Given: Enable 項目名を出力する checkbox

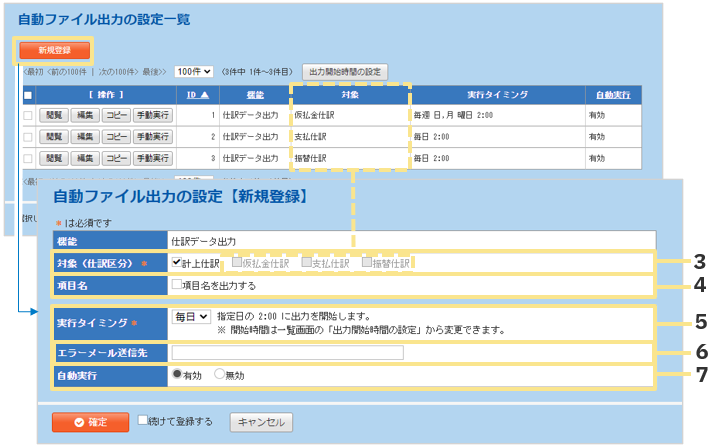Looking at the screenshot, I should tap(177, 285).
